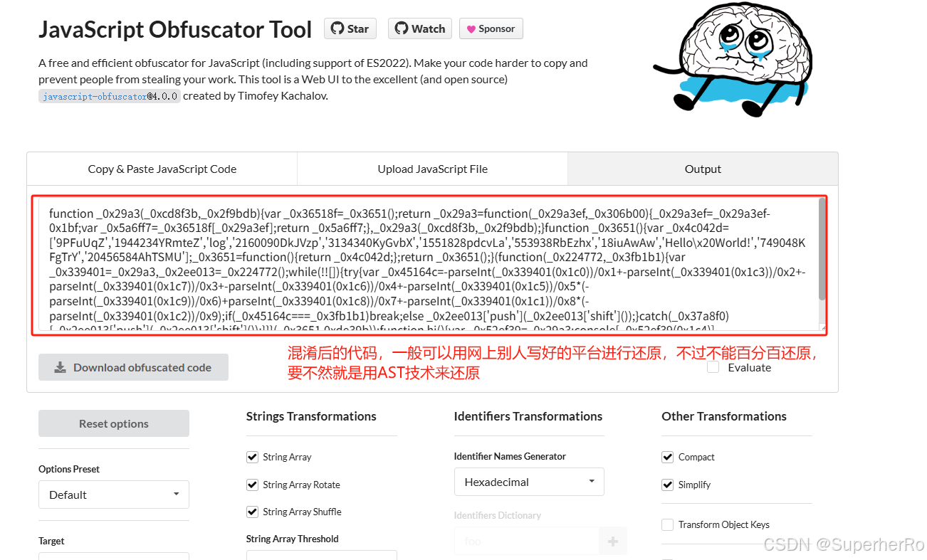
Task: Open the Options Preset Default dropdown
Action: 114,495
